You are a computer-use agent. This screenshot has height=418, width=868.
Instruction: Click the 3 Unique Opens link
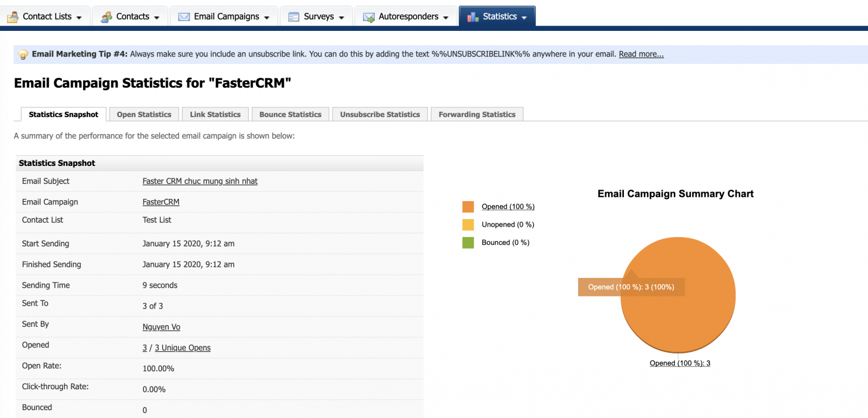182,348
